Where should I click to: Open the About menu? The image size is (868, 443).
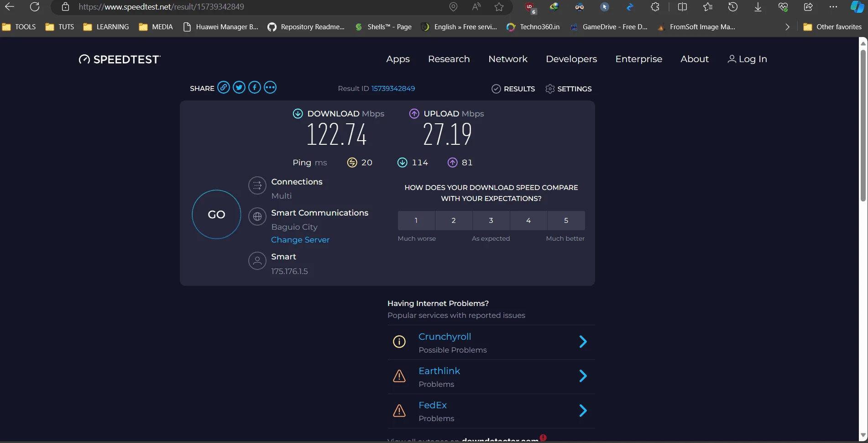pyautogui.click(x=695, y=59)
